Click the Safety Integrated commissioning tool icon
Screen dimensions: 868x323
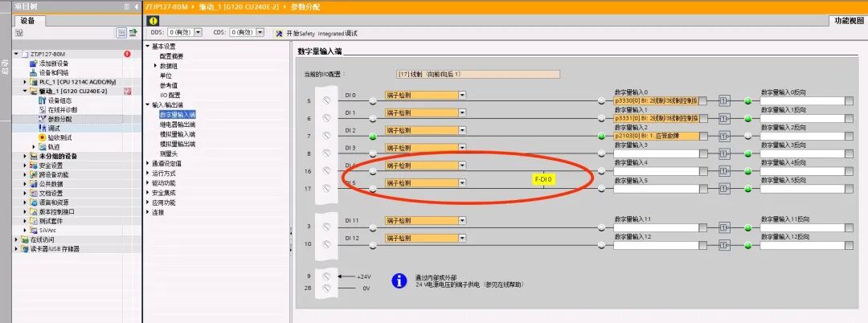pos(280,33)
